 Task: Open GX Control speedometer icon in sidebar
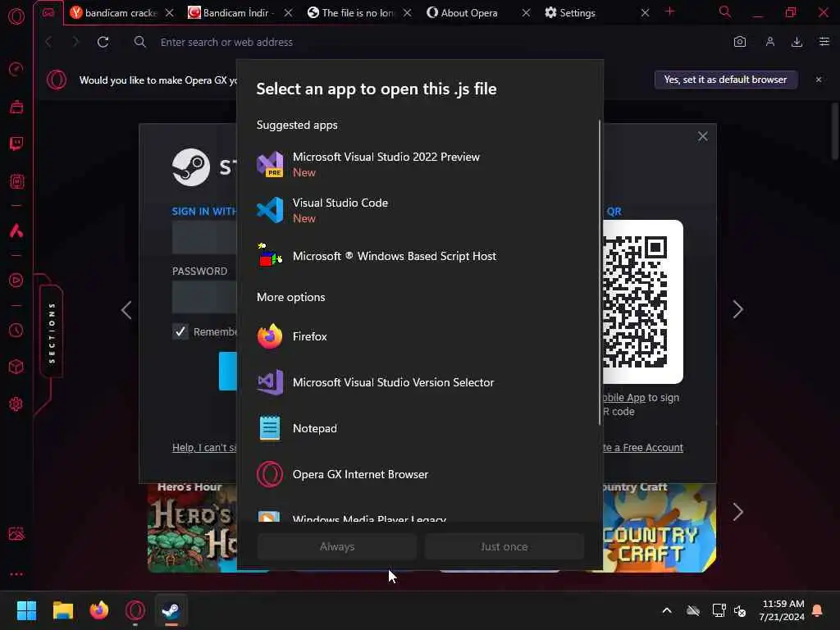(16, 69)
